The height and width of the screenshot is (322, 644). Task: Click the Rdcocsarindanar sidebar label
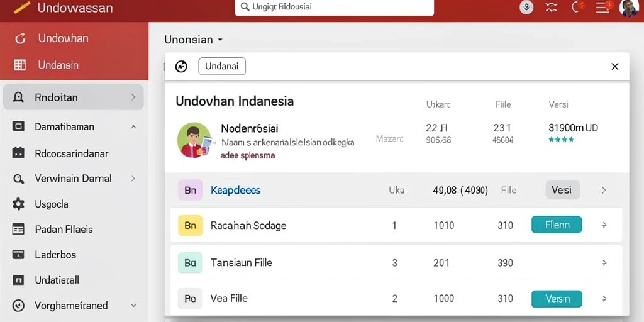pos(72,153)
